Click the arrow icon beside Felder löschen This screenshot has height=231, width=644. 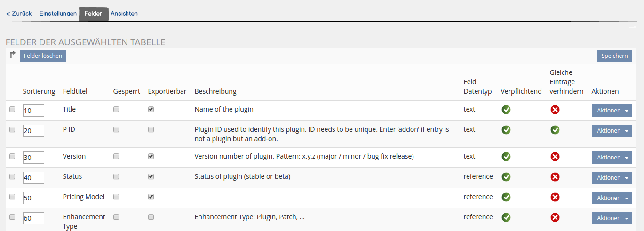[13, 55]
